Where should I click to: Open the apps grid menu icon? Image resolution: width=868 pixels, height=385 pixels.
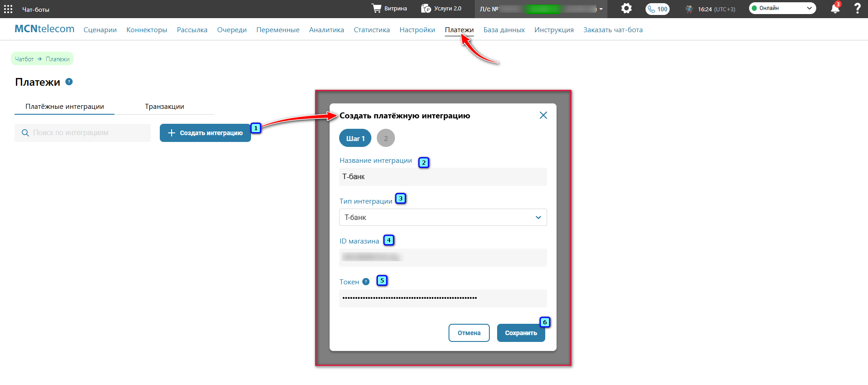coord(8,9)
